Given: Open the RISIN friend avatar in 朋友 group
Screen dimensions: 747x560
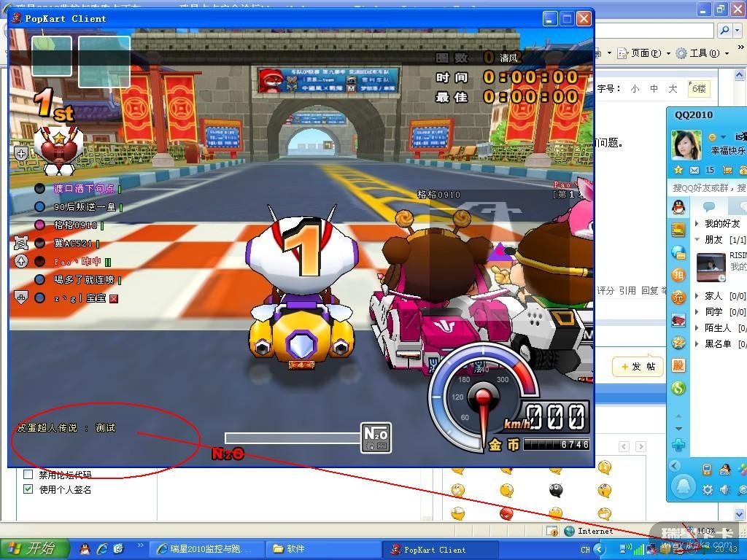Looking at the screenshot, I should coord(711,268).
